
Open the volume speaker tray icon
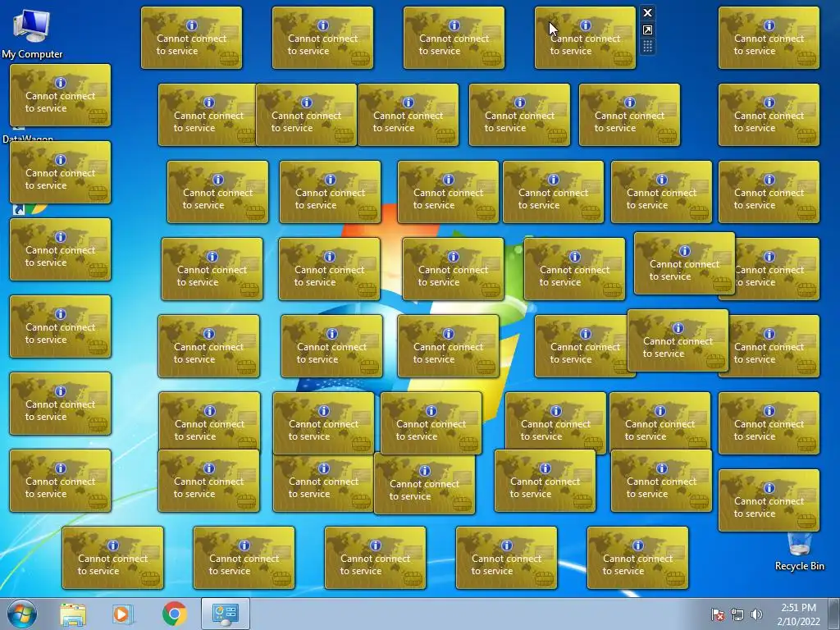coord(756,614)
